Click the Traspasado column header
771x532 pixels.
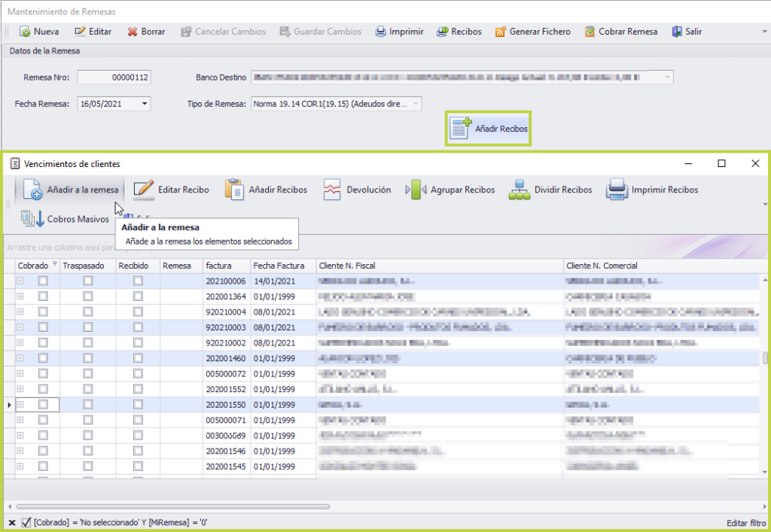(x=88, y=266)
